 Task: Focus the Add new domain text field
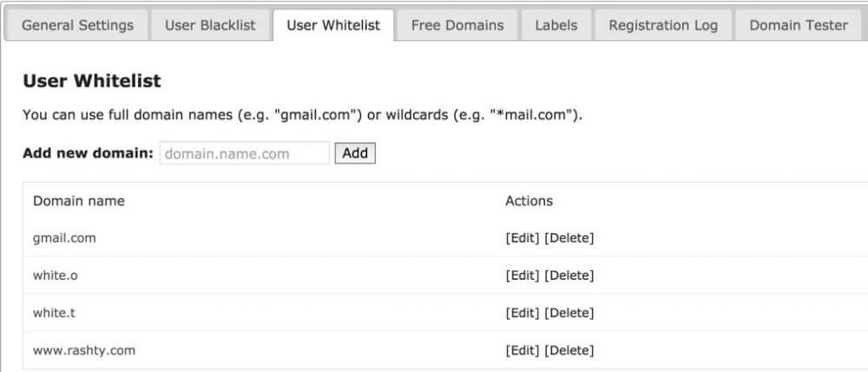click(244, 153)
